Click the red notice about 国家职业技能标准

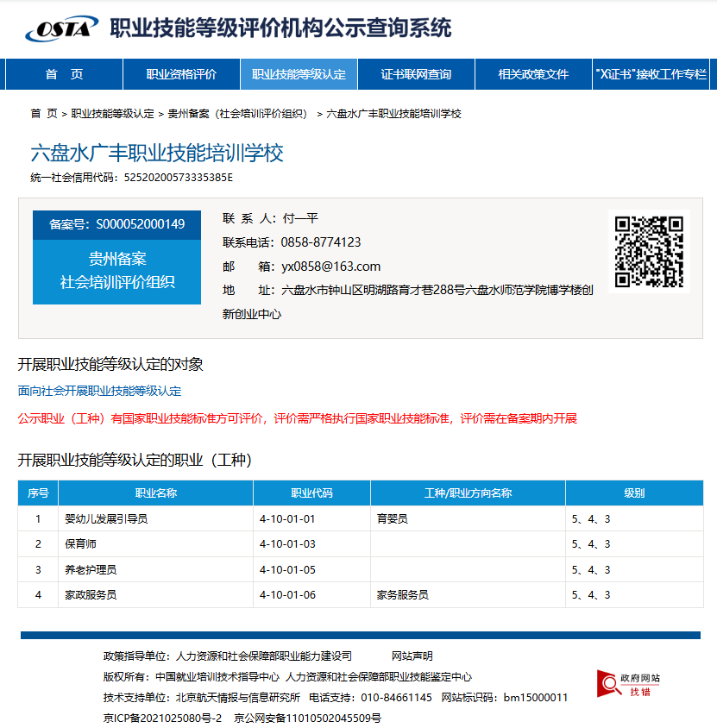[x=297, y=419]
